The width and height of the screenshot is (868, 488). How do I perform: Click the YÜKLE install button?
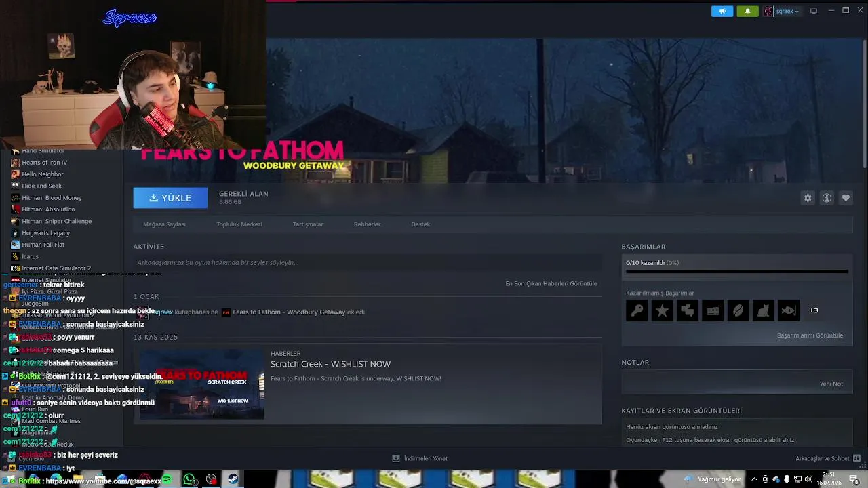click(x=170, y=198)
